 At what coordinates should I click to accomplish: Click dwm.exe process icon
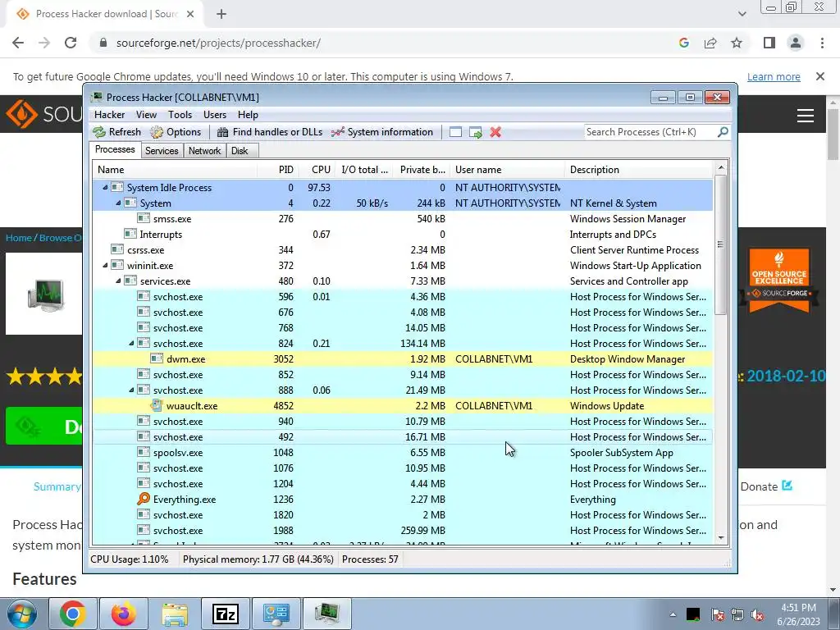pos(157,359)
